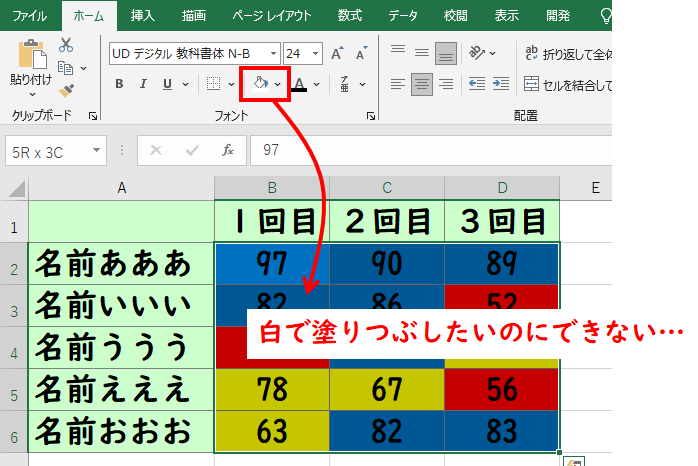698x466 pixels.
Task: Click the Tell Me lightbulb icon
Action: (x=605, y=16)
